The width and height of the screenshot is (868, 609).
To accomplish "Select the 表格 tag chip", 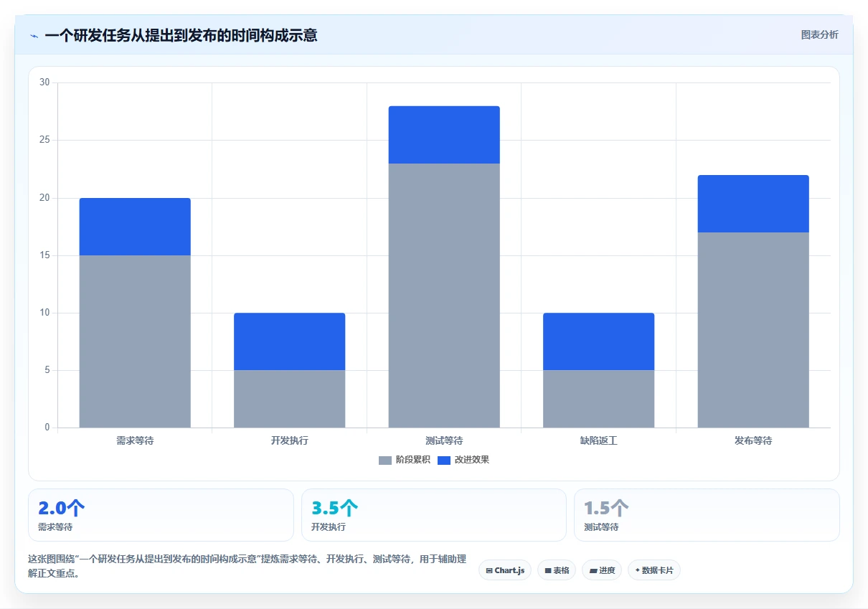I will click(x=557, y=570).
